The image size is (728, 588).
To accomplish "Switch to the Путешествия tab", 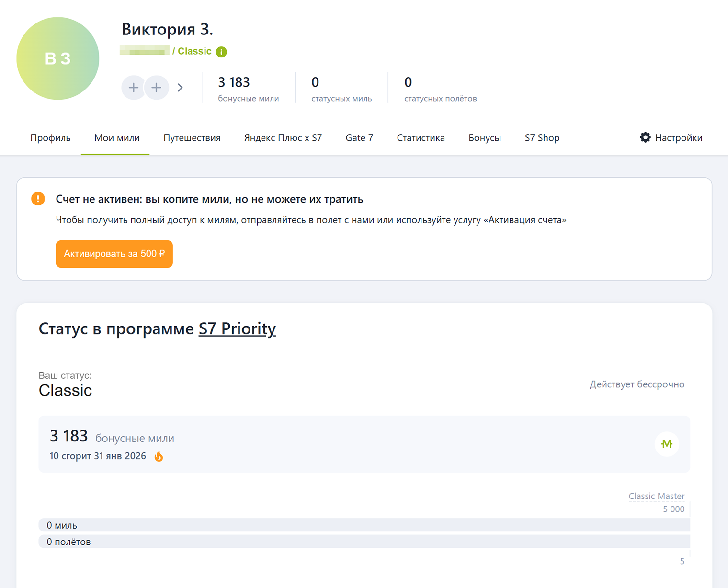I will coord(192,138).
